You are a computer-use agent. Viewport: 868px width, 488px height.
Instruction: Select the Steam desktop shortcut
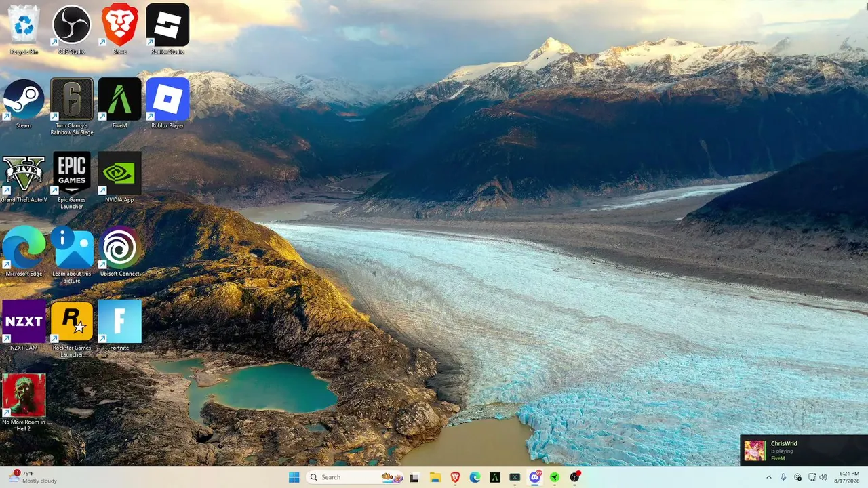point(24,103)
